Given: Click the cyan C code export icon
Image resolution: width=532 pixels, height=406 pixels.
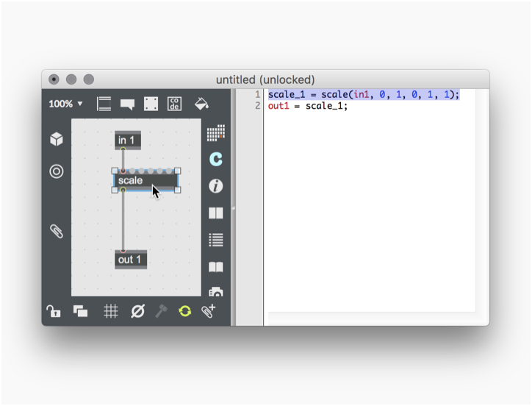Looking at the screenshot, I should [216, 159].
